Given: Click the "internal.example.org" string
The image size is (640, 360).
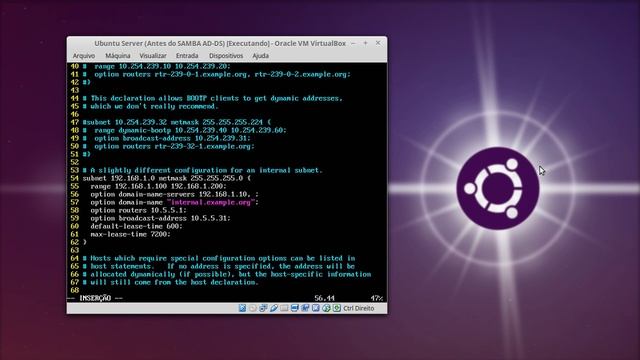Looking at the screenshot, I should tap(211, 202).
